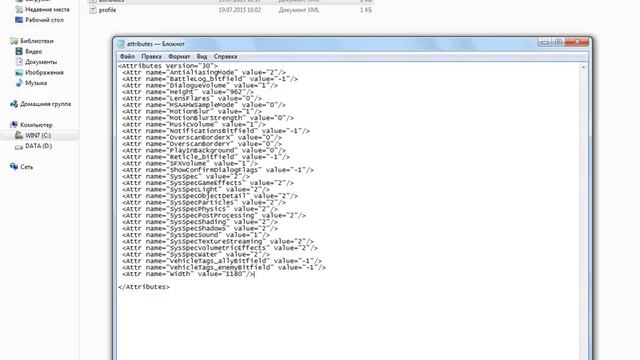Viewport: 640px width, 360px height.
Task: Click the Notepad document icon in title bar
Action: pos(121,44)
